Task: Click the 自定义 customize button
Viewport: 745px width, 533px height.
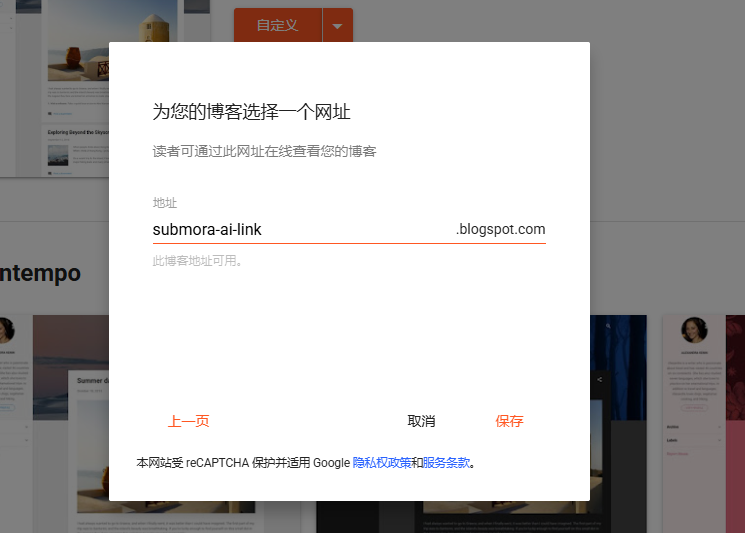Action: pyautogui.click(x=277, y=25)
